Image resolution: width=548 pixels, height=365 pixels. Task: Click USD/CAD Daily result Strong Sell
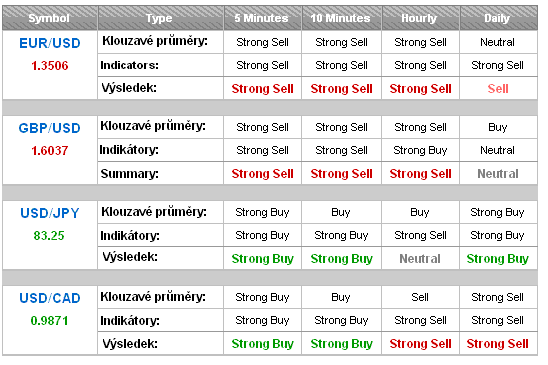[x=497, y=344]
